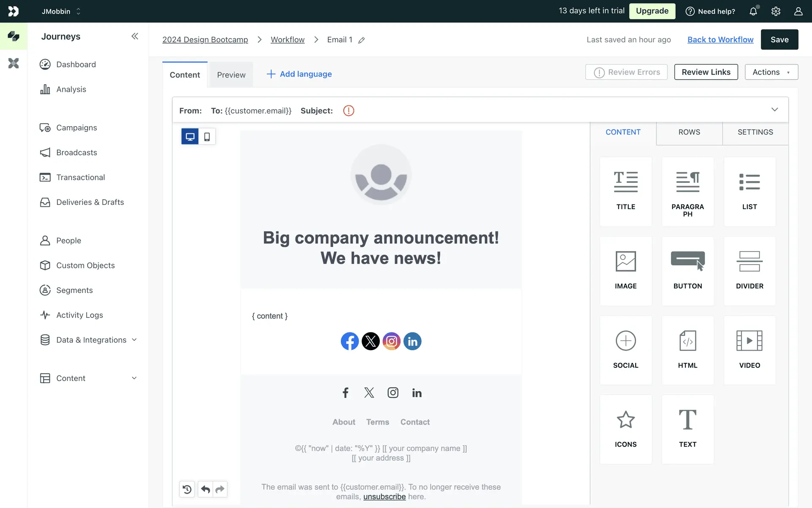The height and width of the screenshot is (508, 812).
Task: Switch to mobile preview mode
Action: 207,137
